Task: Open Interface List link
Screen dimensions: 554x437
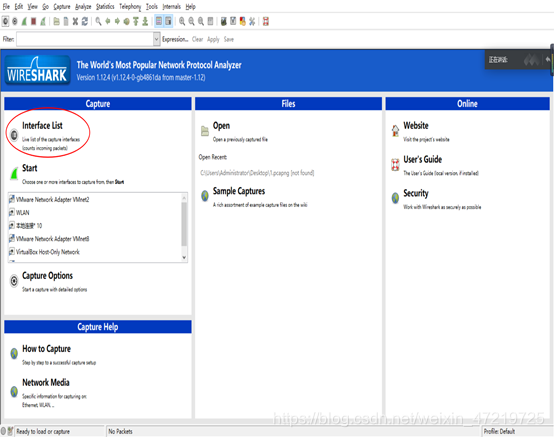Action: 42,125
